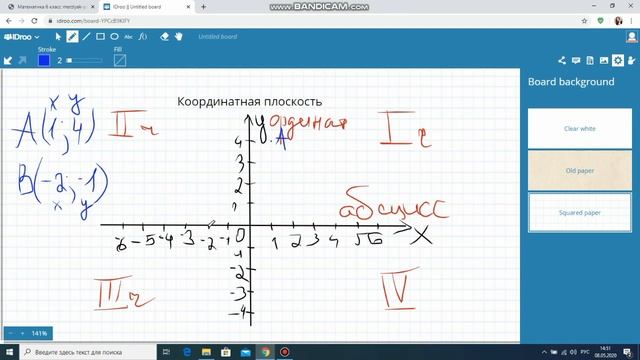Open Microsoft Store from taskbar
The width and height of the screenshot is (640, 360).
pyautogui.click(x=226, y=352)
